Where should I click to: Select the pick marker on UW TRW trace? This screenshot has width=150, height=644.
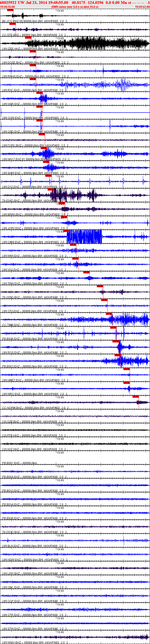pyautogui.click(x=87, y=272)
